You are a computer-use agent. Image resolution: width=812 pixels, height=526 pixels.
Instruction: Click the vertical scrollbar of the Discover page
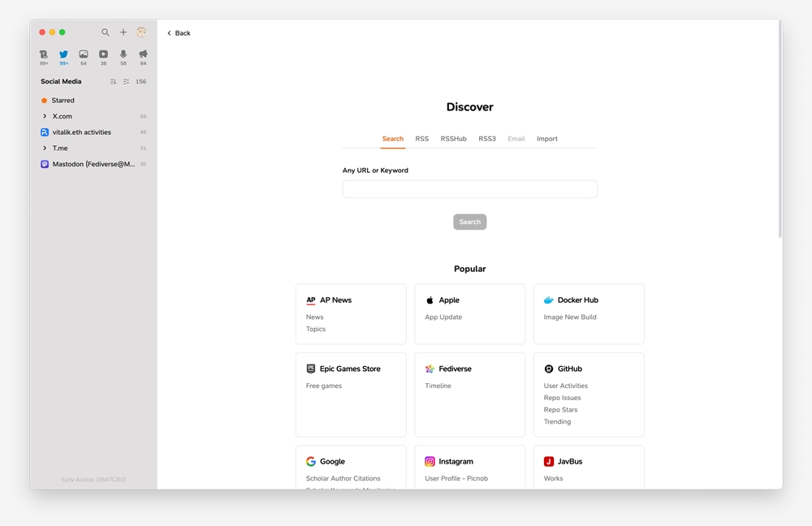[x=780, y=129]
